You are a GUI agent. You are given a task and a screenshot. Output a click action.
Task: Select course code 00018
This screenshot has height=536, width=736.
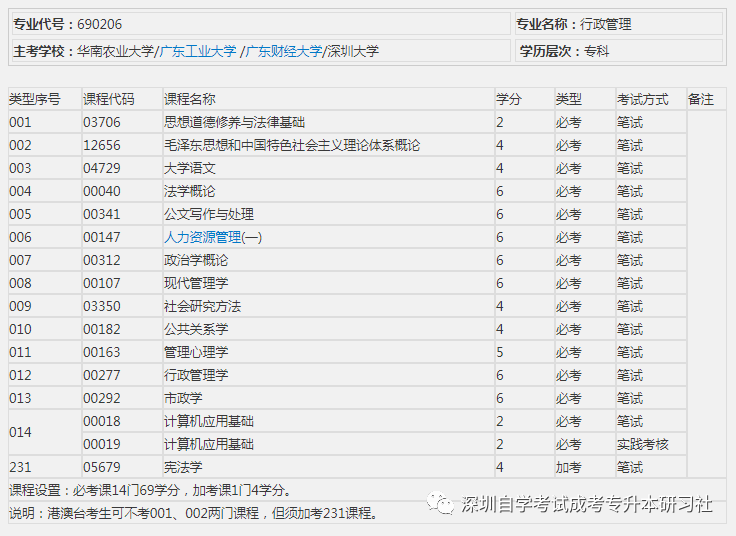coord(102,421)
